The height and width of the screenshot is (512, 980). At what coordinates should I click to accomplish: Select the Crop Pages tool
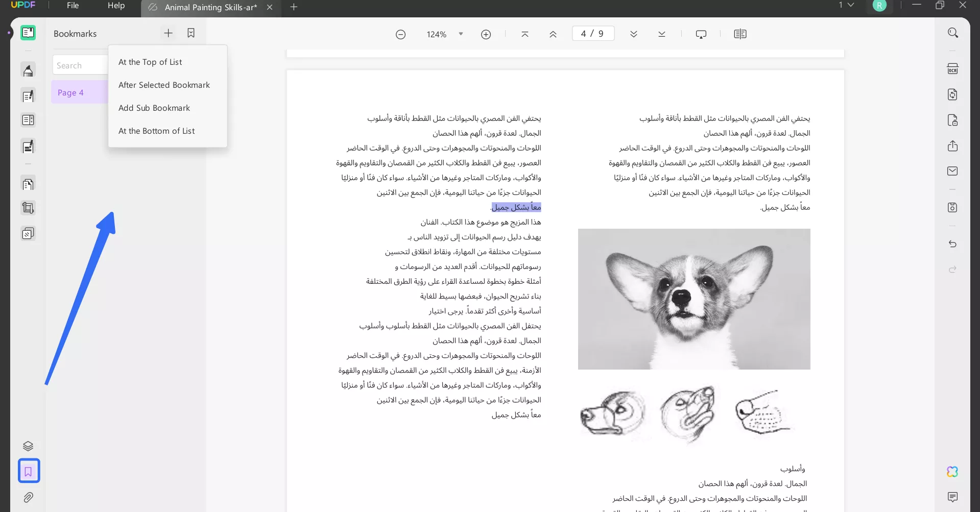pos(28,208)
